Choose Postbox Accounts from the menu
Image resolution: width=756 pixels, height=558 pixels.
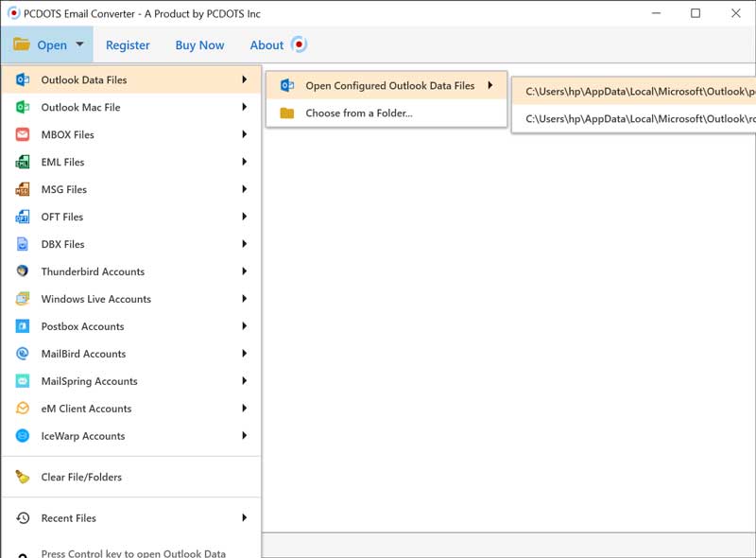(x=131, y=326)
